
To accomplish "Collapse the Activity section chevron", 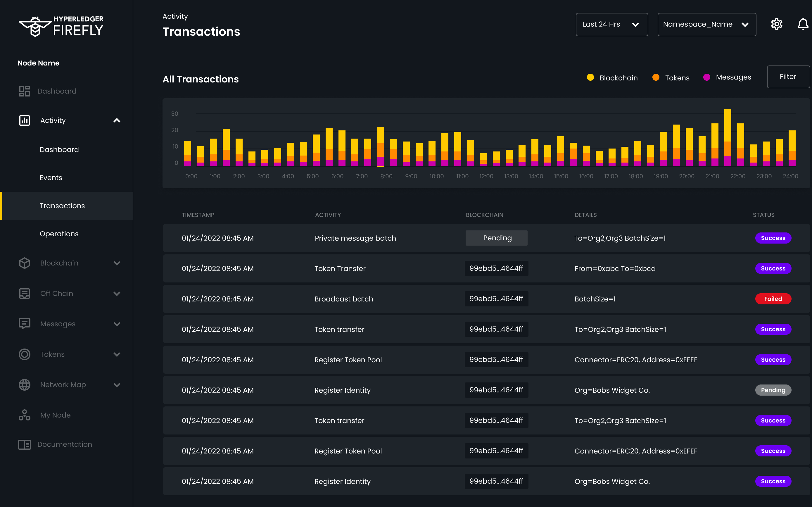I will pos(117,120).
